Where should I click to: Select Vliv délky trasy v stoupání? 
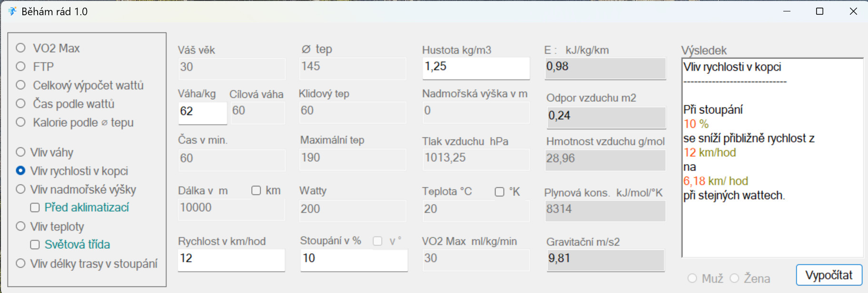coord(21,264)
